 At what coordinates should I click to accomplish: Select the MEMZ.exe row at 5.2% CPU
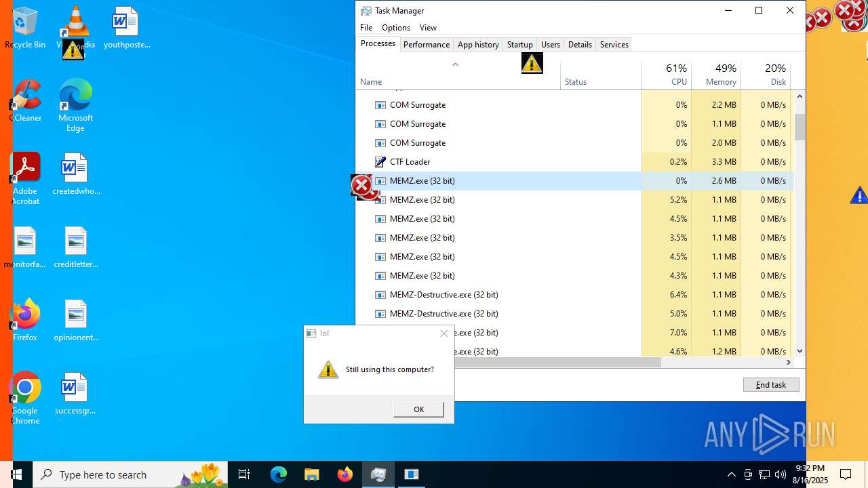pos(574,200)
